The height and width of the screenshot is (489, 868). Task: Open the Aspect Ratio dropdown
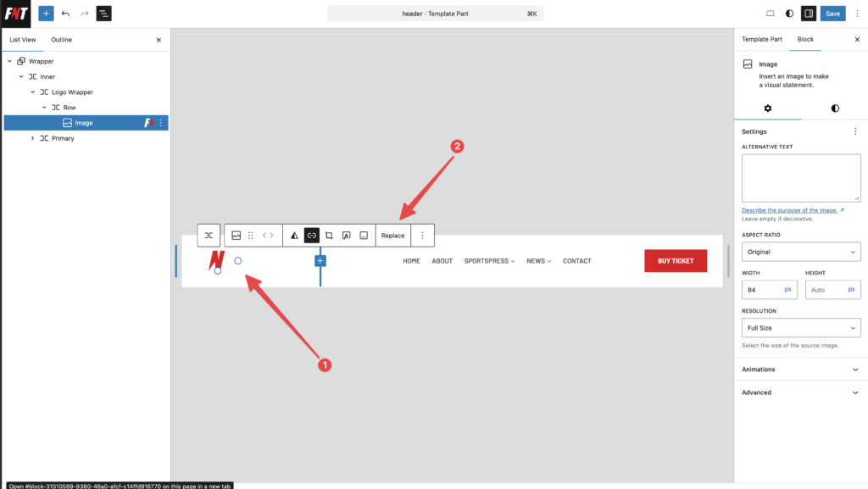pyautogui.click(x=801, y=252)
